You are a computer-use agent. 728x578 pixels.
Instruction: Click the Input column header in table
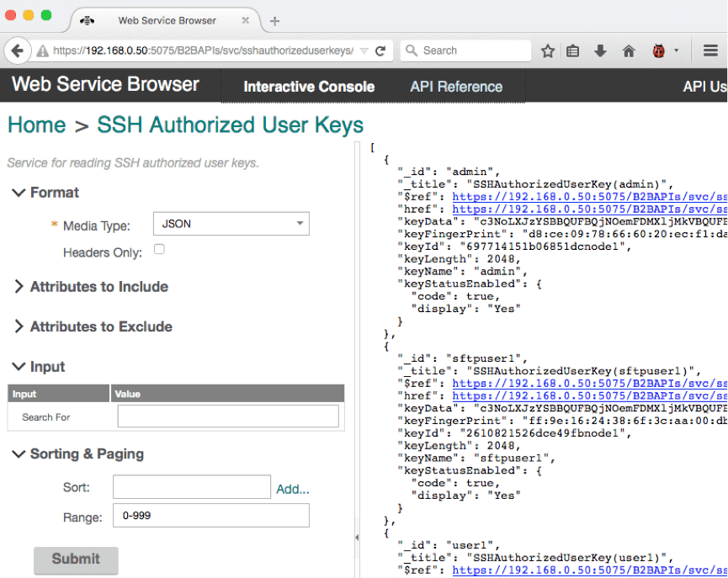(59, 394)
